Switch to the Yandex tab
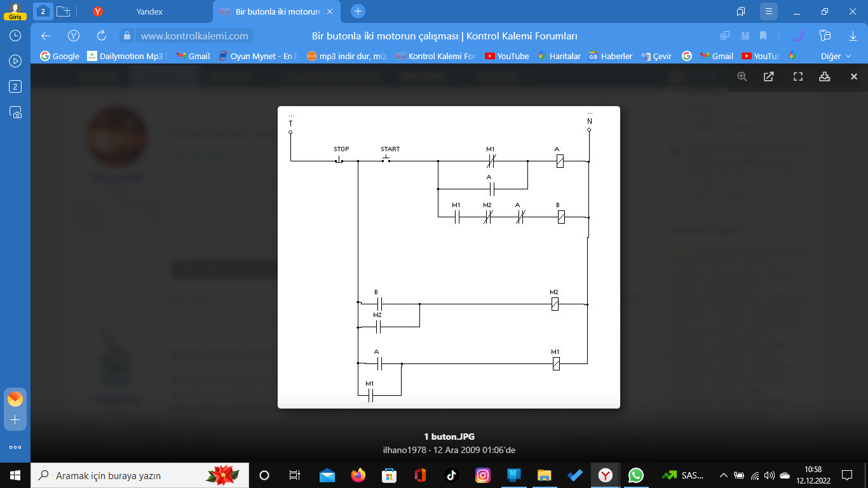Viewport: 868px width, 488px height. tap(149, 11)
